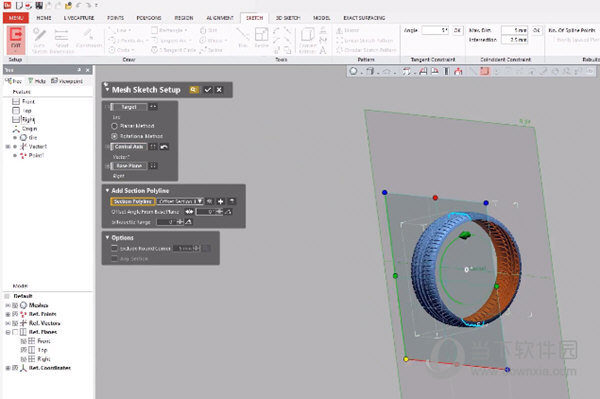Image resolution: width=600 pixels, height=399 pixels.
Task: Select the Front plane in feature tree
Action: [23, 101]
